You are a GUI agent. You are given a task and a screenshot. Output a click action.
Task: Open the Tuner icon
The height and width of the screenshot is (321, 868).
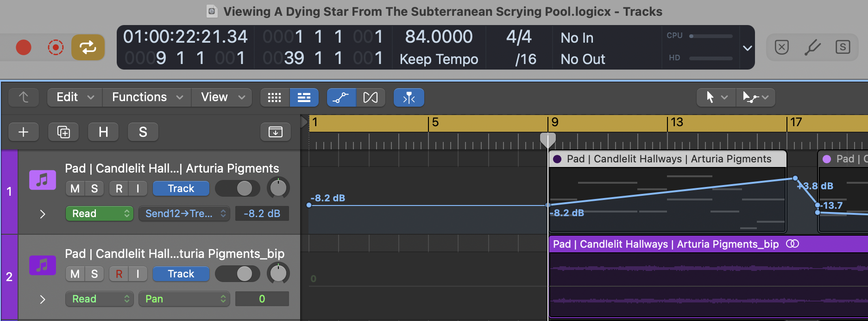point(812,47)
